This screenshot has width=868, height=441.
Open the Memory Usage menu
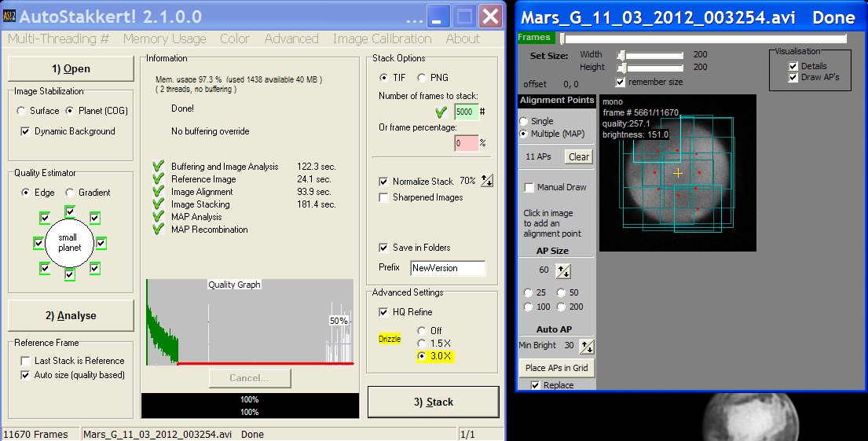pyautogui.click(x=164, y=39)
